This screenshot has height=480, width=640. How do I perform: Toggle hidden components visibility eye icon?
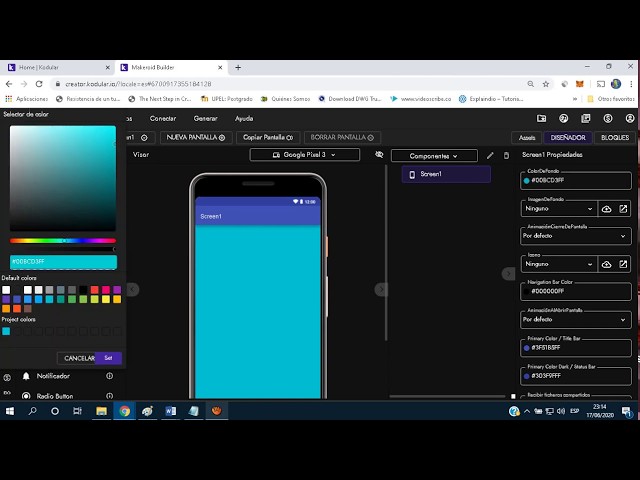(x=379, y=154)
